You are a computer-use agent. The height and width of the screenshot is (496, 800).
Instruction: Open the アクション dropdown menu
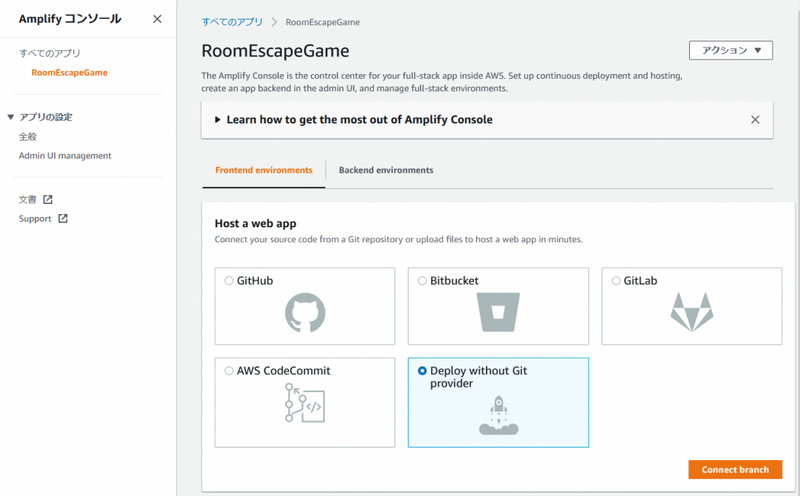(730, 51)
